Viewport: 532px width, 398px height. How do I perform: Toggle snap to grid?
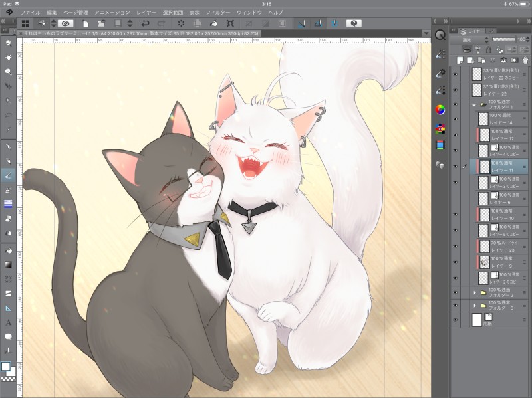tap(334, 23)
